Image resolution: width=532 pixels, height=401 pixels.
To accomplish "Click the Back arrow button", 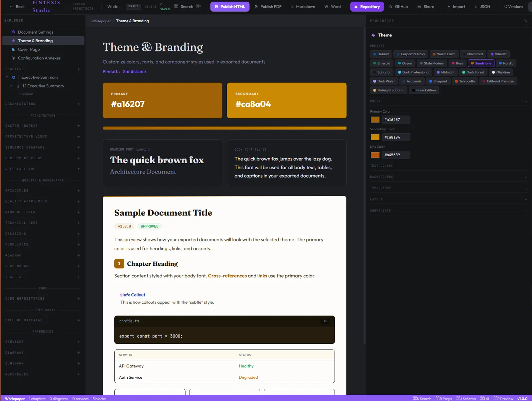I will point(17,7).
